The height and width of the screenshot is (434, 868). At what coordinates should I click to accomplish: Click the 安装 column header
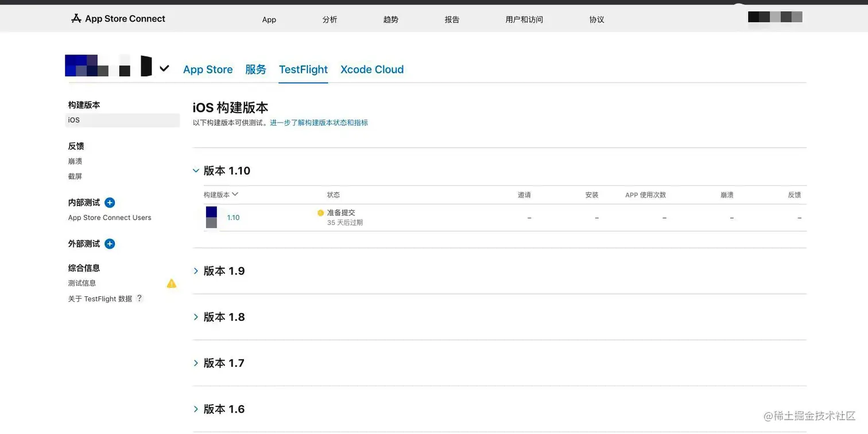click(x=592, y=195)
